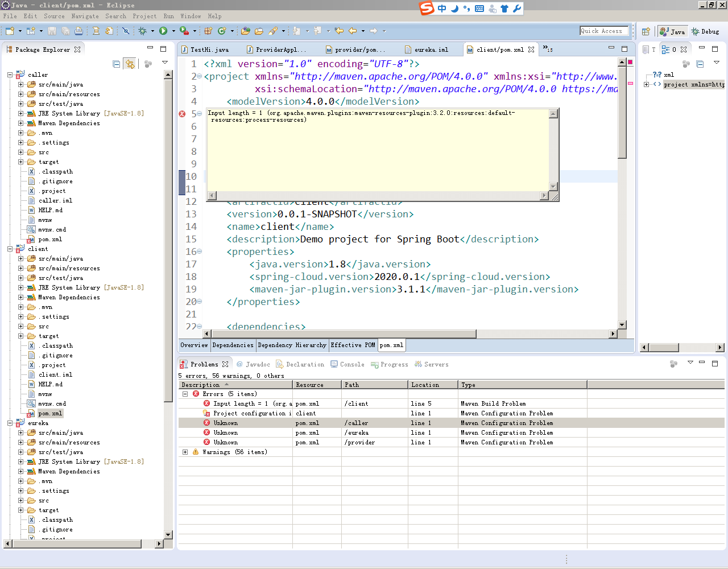
Task: Click the Save toolbar icon
Action: pos(52,31)
